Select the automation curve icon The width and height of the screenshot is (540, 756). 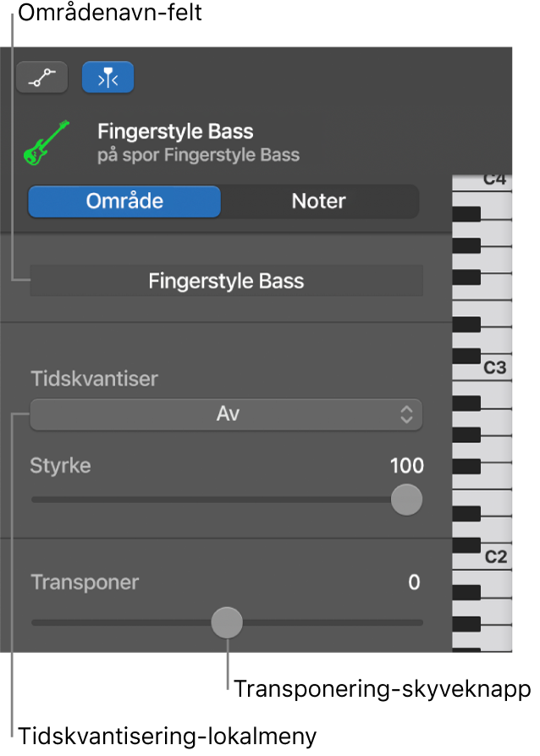click(41, 77)
